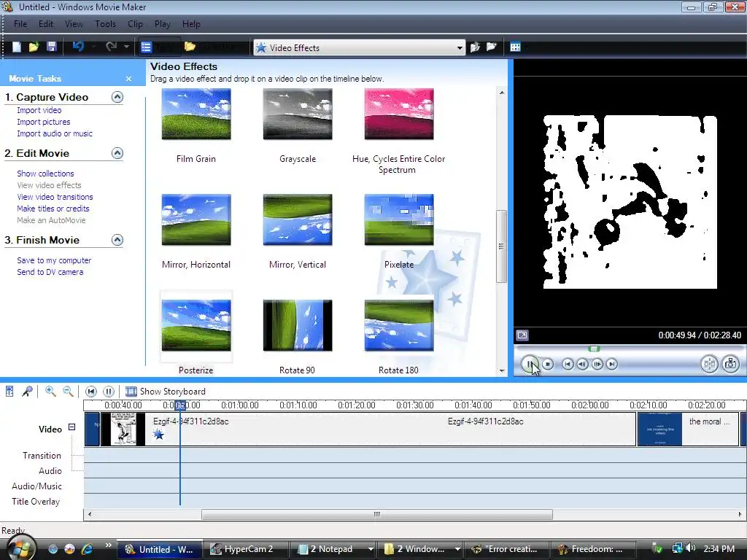Image resolution: width=747 pixels, height=560 pixels.
Task: Open the Video Effects collection combo box
Action: pos(359,47)
